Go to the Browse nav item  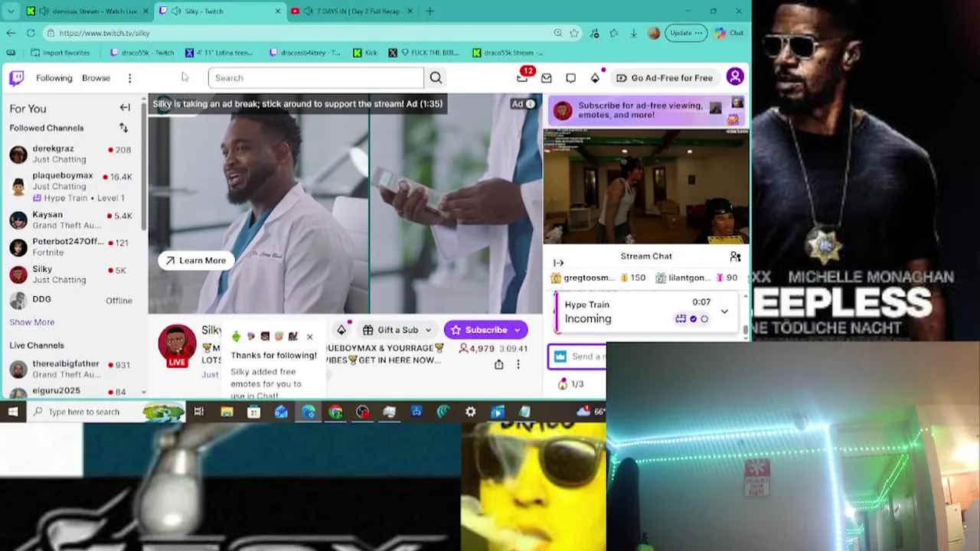pyautogui.click(x=96, y=78)
